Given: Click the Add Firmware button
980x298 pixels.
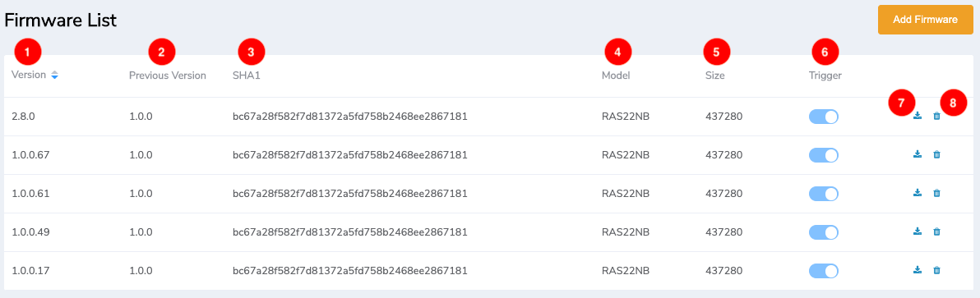Looking at the screenshot, I should click(x=925, y=20).
